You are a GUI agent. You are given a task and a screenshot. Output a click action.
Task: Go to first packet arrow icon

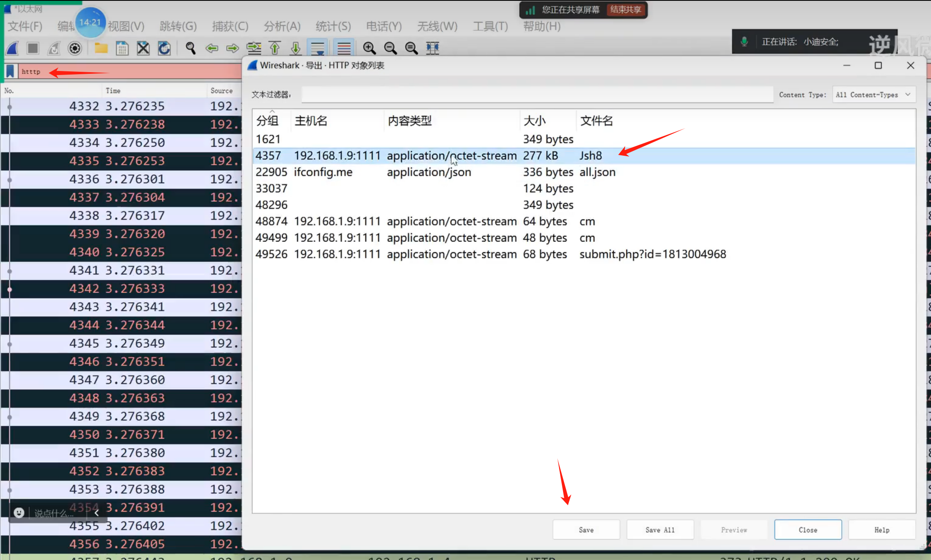tap(275, 48)
